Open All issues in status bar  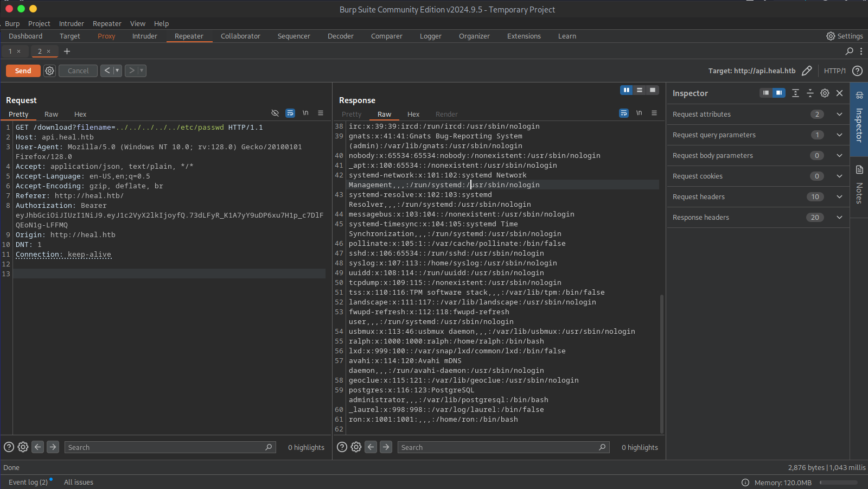(x=79, y=482)
